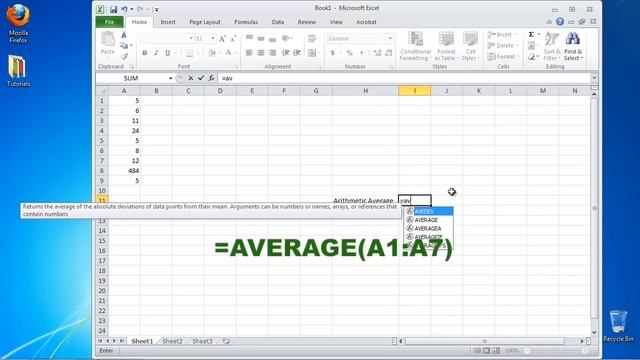Toggle Align Text Right
Image resolution: width=640 pixels, height=360 pixels.
tap(272, 53)
